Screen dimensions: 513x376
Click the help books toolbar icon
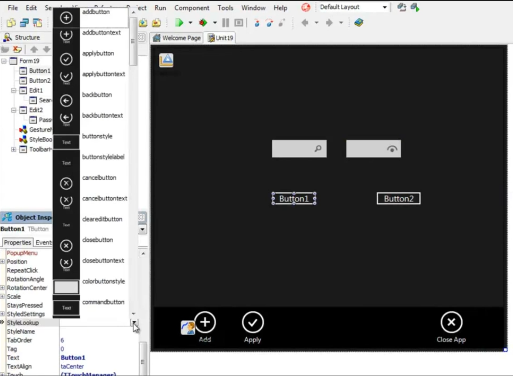[359, 23]
